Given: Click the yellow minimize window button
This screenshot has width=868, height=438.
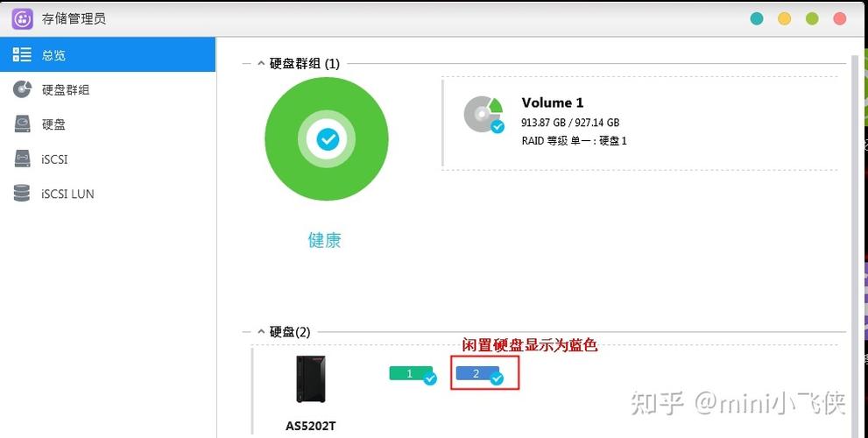Looking at the screenshot, I should 785,18.
